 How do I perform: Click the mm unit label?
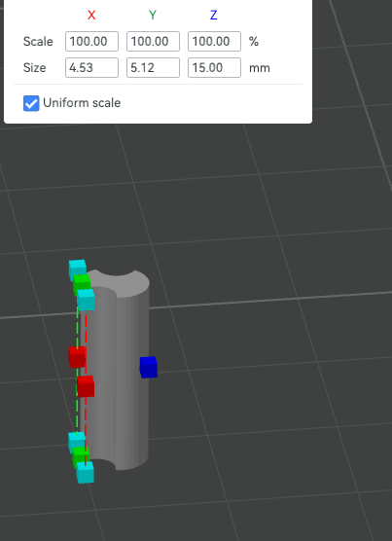coord(260,68)
